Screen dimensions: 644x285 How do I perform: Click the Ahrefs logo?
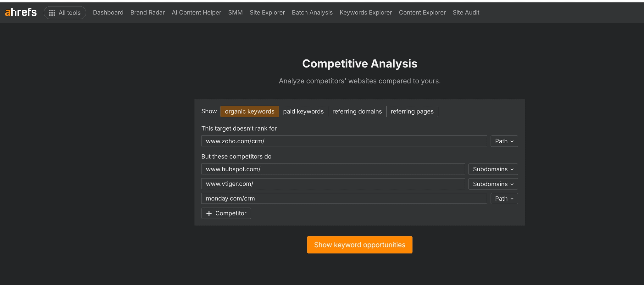tap(21, 12)
